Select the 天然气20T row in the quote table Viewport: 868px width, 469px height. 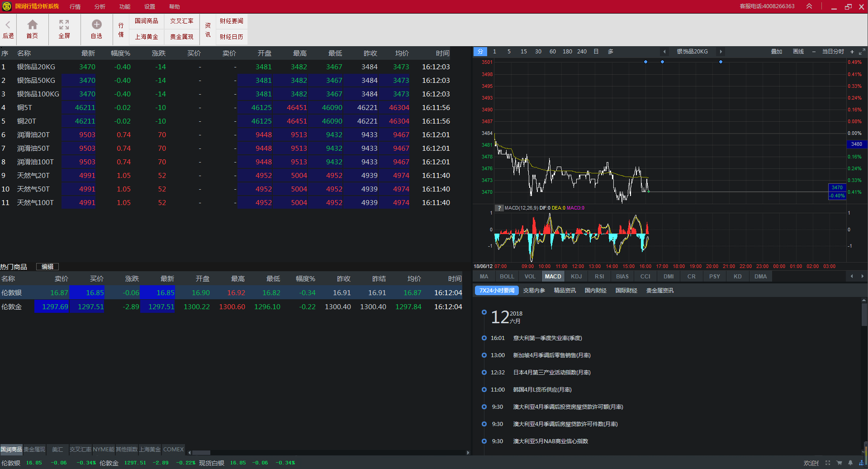tap(225, 176)
